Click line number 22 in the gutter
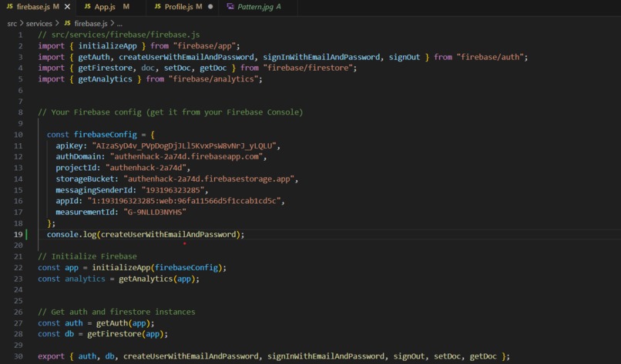The height and width of the screenshot is (364, 621). [x=18, y=268]
